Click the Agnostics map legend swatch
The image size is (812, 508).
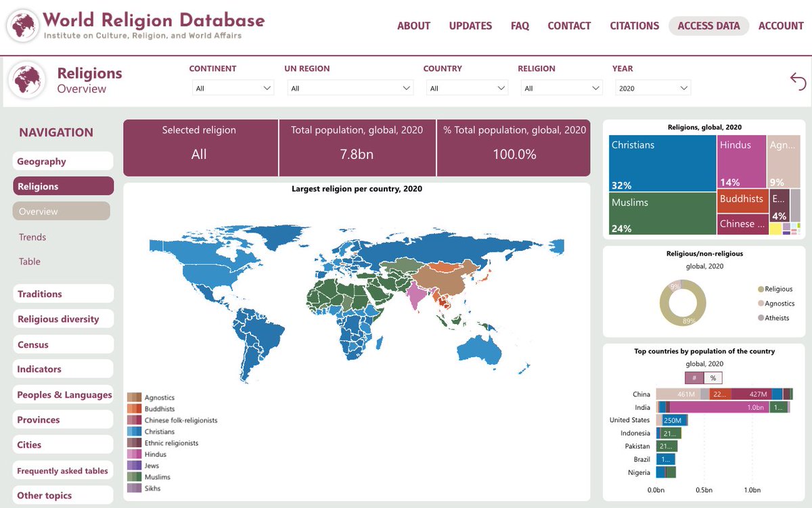[x=134, y=398]
